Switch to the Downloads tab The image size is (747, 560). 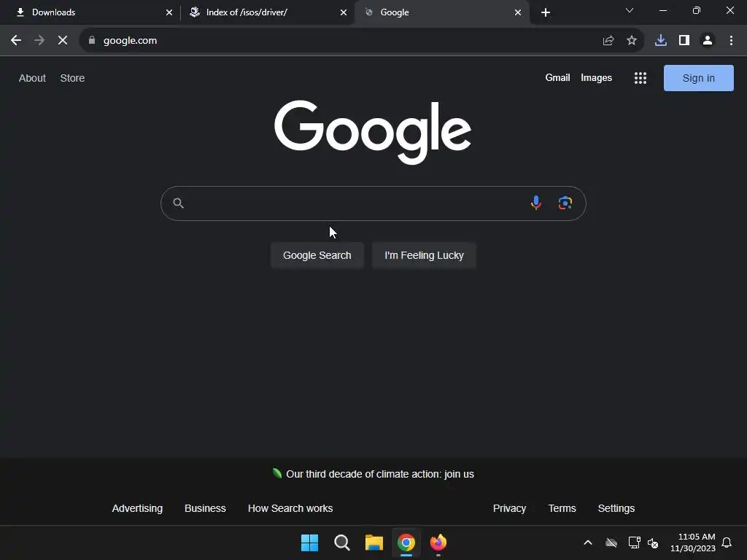click(x=90, y=12)
